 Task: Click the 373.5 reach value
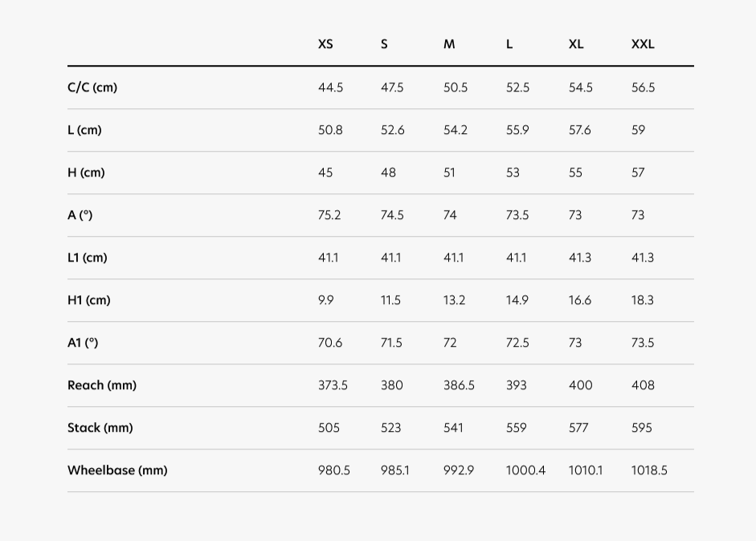(x=333, y=385)
